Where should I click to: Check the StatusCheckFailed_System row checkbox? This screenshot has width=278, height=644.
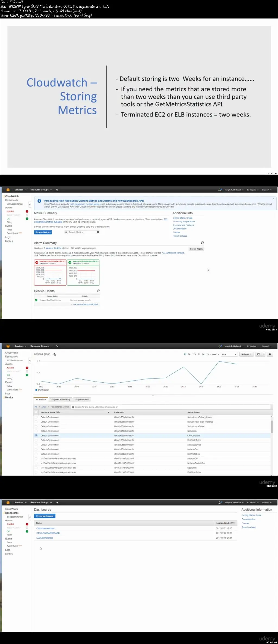point(36,417)
